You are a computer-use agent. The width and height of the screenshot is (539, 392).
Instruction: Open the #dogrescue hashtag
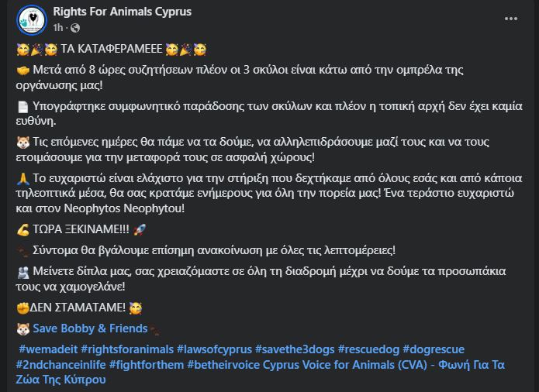point(434,349)
